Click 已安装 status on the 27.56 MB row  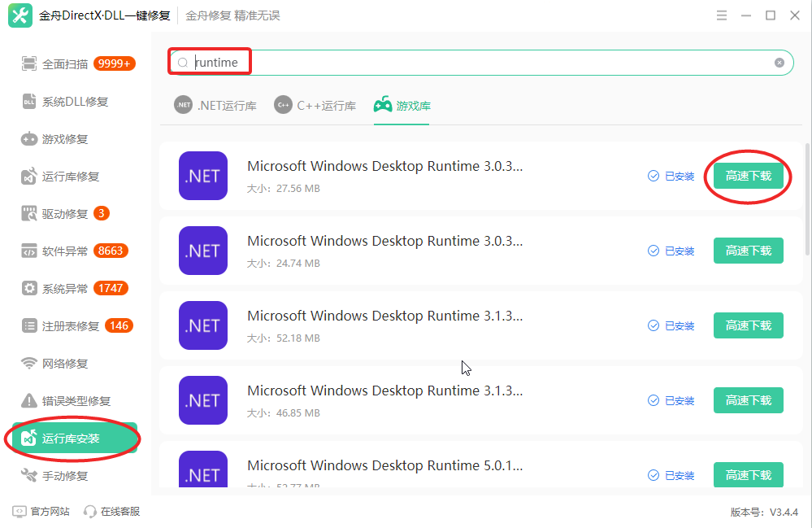pos(671,177)
